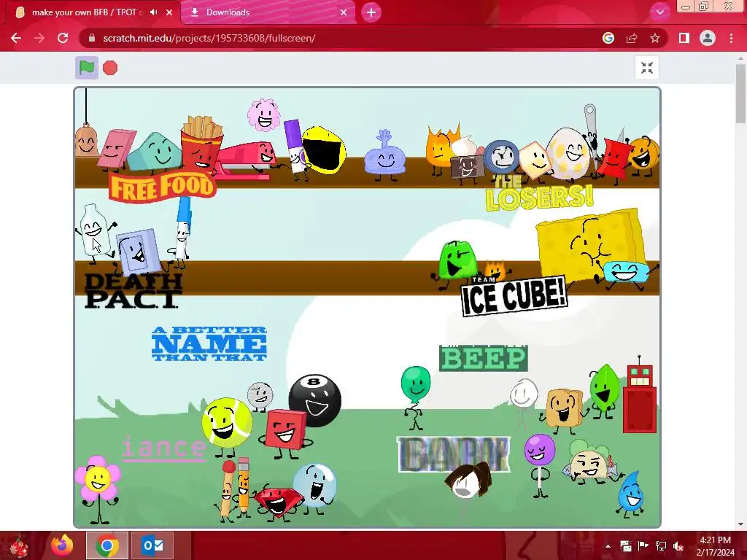Click THE LOSERS! team logo
Screen dimensions: 747x560
click(539, 194)
